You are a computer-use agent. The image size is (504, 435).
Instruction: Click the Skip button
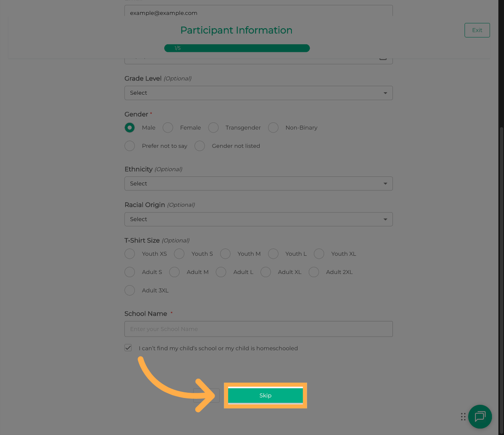pyautogui.click(x=265, y=396)
